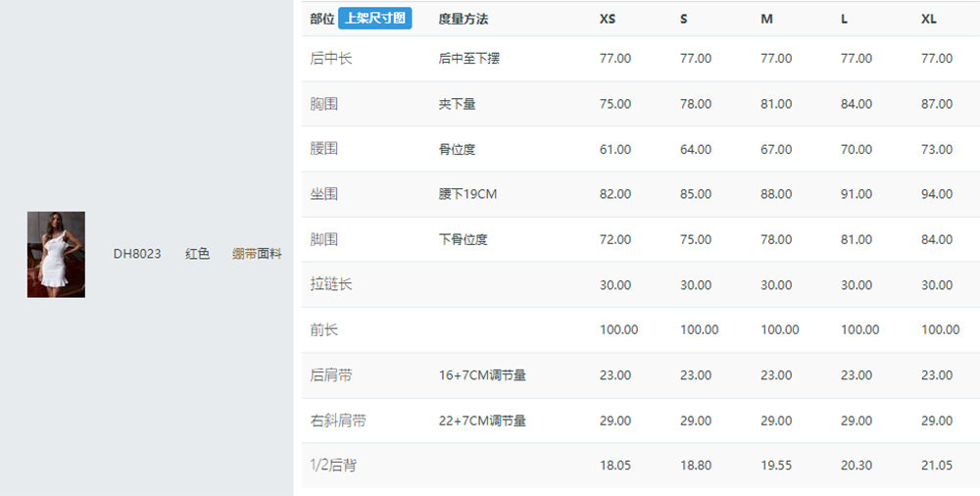980x496 pixels.
Task: Select 腰围 XS value 61.00
Action: pos(615,150)
